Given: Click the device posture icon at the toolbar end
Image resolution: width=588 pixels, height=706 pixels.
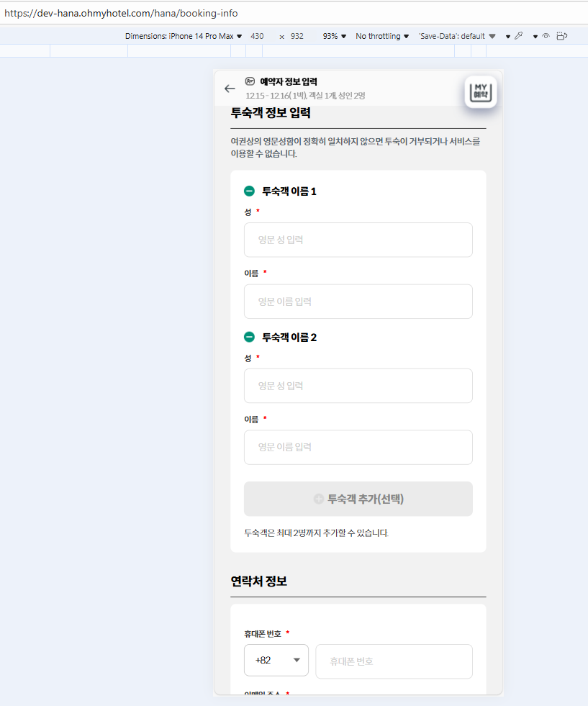Looking at the screenshot, I should (x=561, y=36).
